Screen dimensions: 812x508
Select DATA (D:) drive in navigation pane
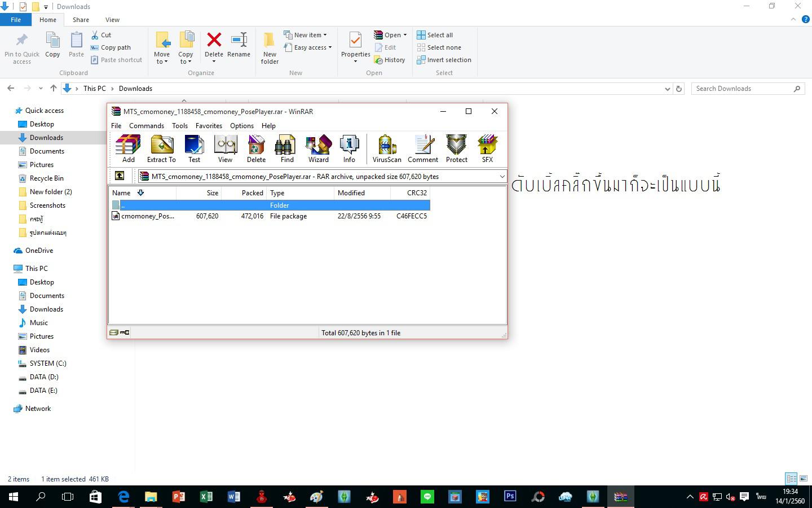44,377
